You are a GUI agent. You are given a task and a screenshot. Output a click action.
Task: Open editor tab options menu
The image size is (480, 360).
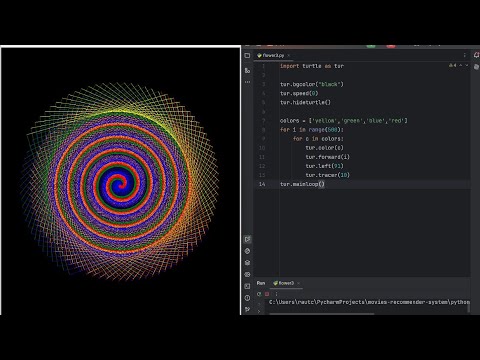464,55
